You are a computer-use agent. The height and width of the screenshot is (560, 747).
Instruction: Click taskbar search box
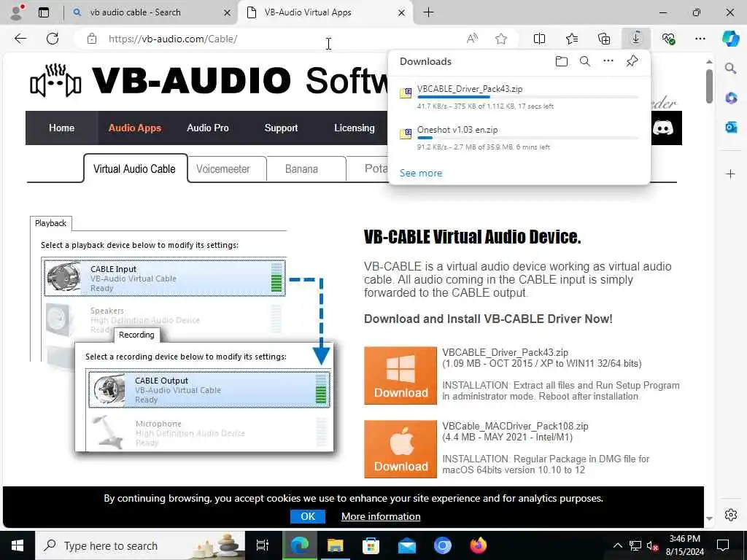[x=140, y=545]
